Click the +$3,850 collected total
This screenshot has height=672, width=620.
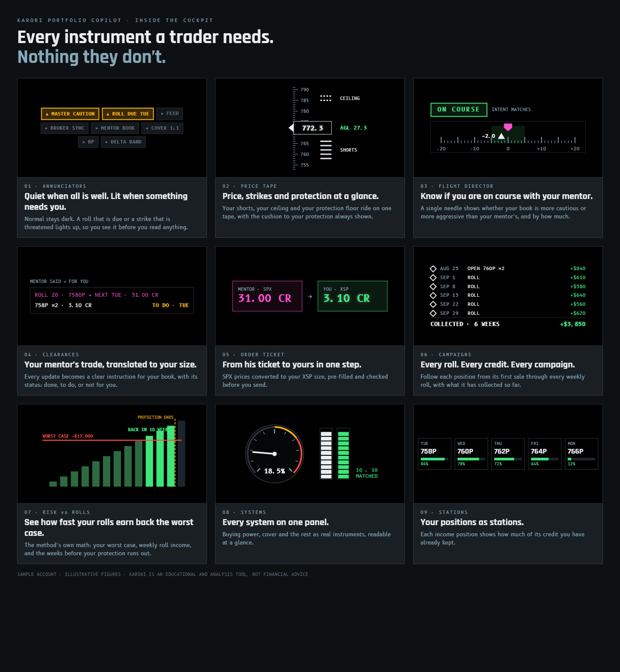(x=573, y=324)
